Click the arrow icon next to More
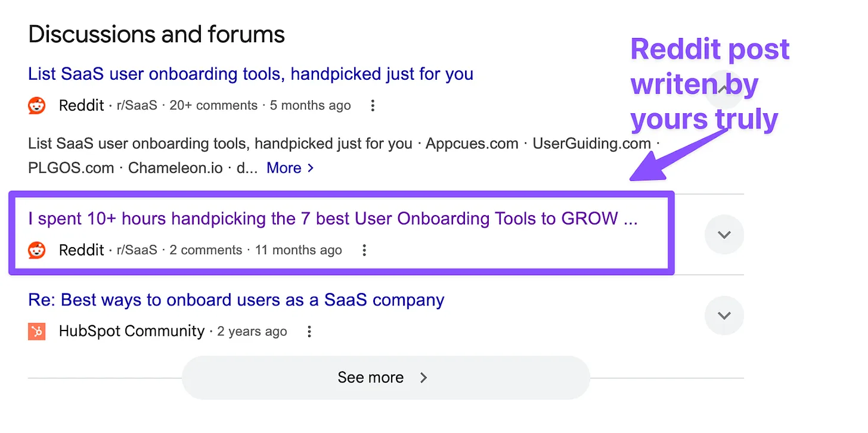 coord(311,168)
